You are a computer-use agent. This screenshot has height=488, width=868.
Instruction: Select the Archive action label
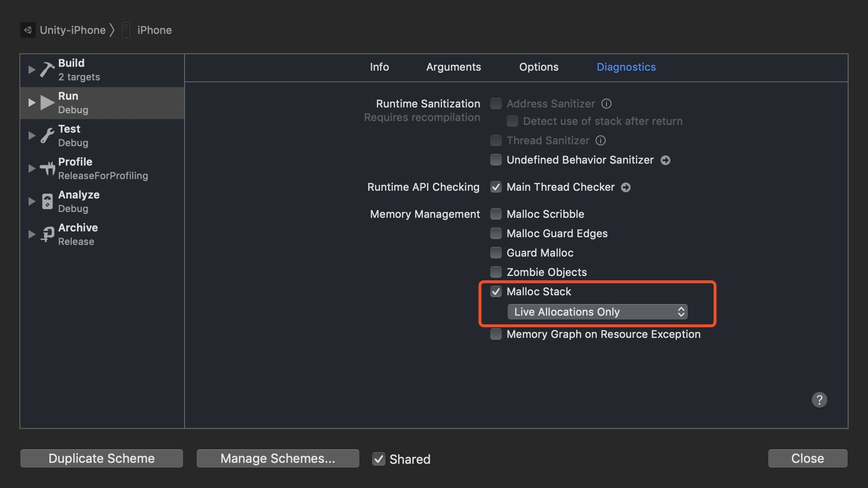[78, 228]
